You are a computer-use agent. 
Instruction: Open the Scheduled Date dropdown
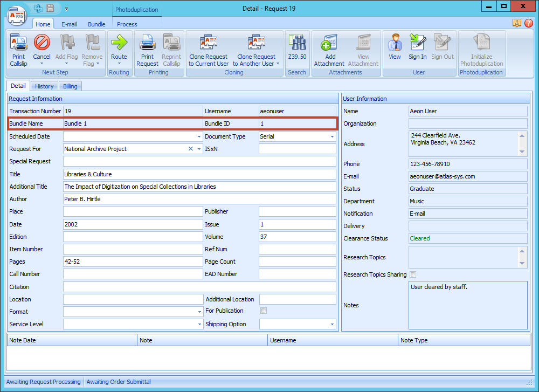[199, 137]
